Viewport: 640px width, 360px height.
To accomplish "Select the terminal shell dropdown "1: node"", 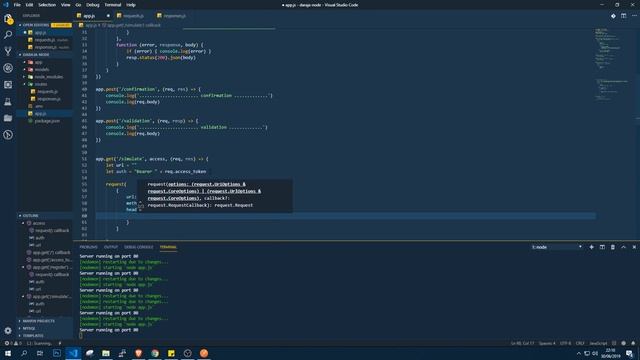I will 557,247.
